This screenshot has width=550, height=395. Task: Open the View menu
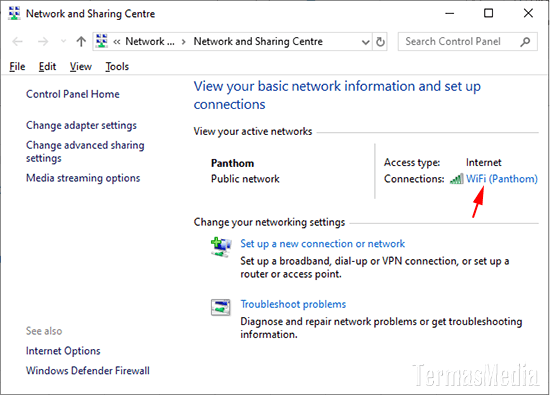point(81,66)
